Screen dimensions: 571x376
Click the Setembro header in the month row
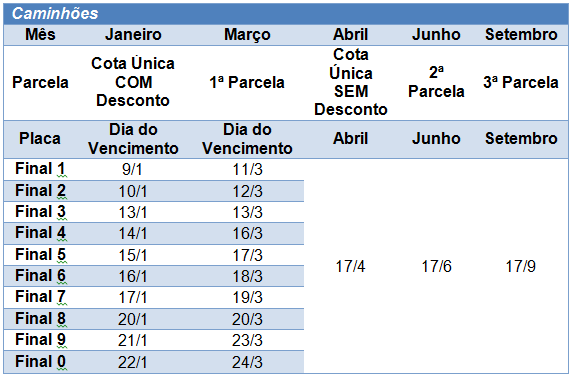click(521, 35)
